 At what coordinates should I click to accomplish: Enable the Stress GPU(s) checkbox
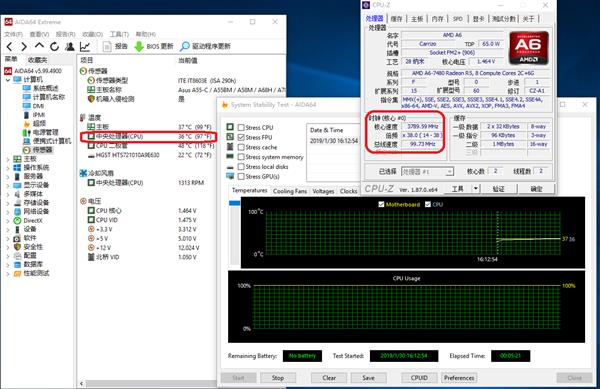[241, 176]
